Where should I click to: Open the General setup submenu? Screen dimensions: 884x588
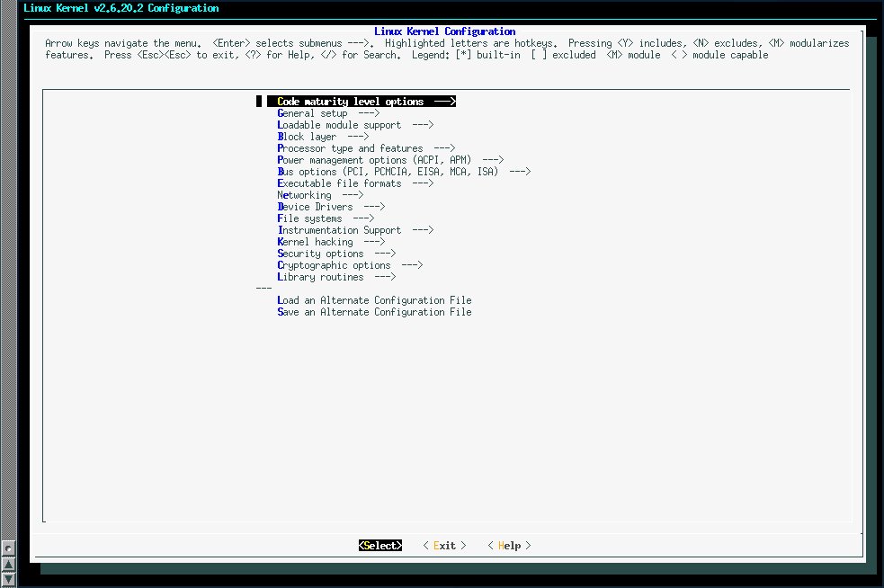tap(328, 113)
